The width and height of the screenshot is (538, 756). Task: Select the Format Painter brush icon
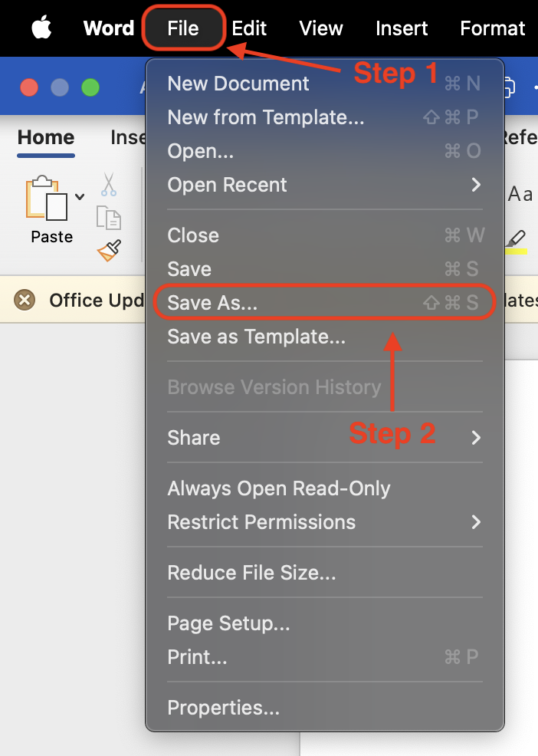pyautogui.click(x=109, y=250)
